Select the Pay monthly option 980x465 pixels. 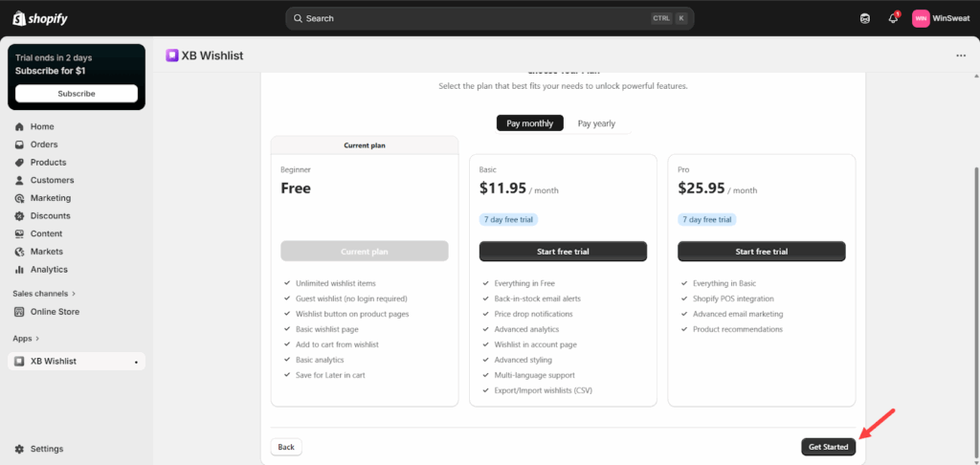point(529,123)
